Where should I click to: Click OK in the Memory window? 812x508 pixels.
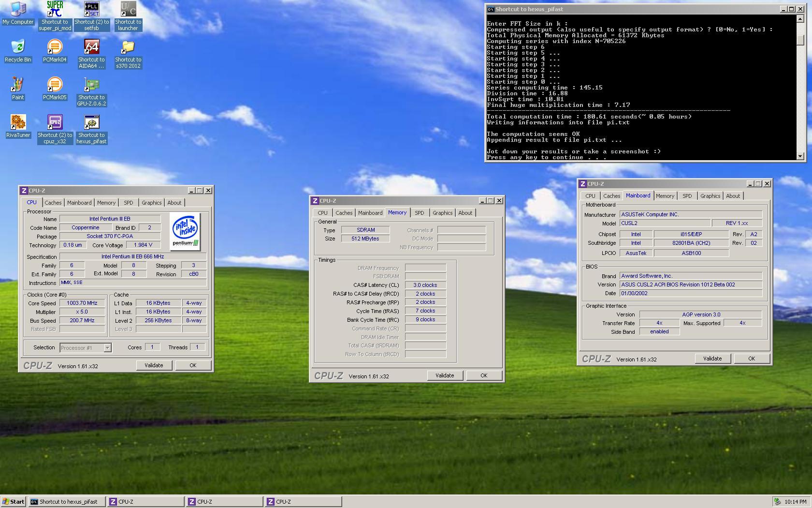click(x=484, y=376)
